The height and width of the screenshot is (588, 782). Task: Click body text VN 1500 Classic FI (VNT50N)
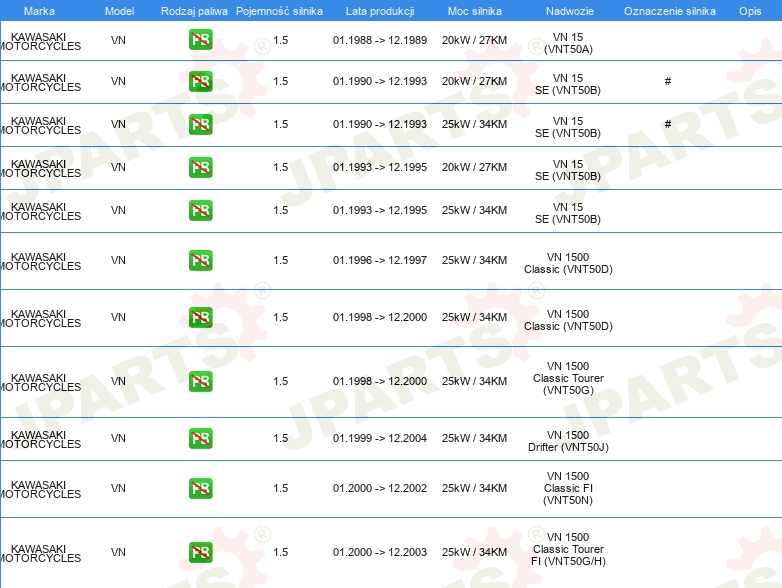[568, 488]
